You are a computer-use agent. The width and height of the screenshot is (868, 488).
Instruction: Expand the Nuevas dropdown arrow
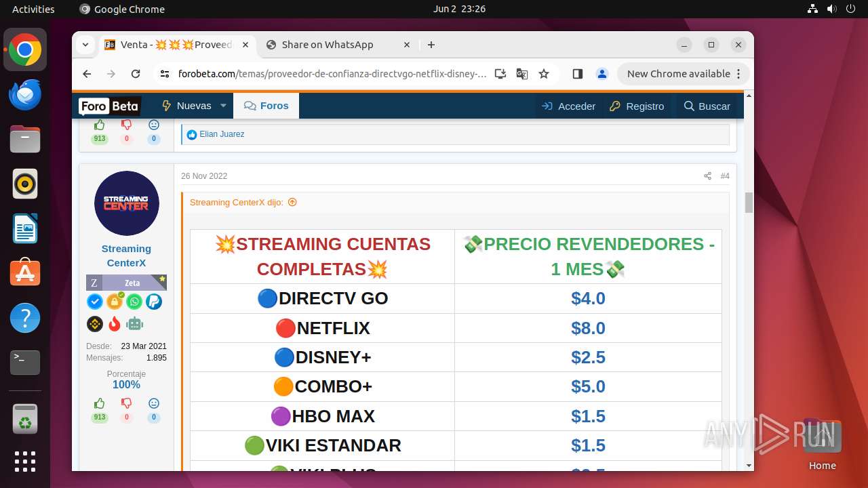coord(223,106)
